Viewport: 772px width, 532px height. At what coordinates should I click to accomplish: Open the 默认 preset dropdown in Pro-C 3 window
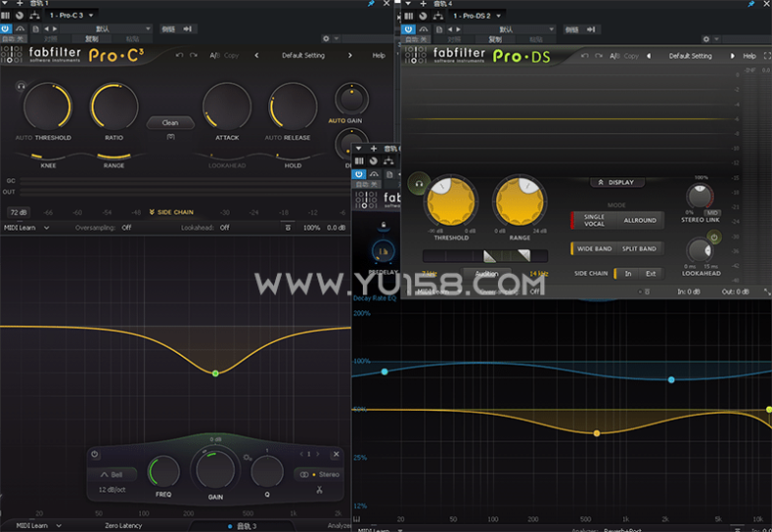click(106, 29)
